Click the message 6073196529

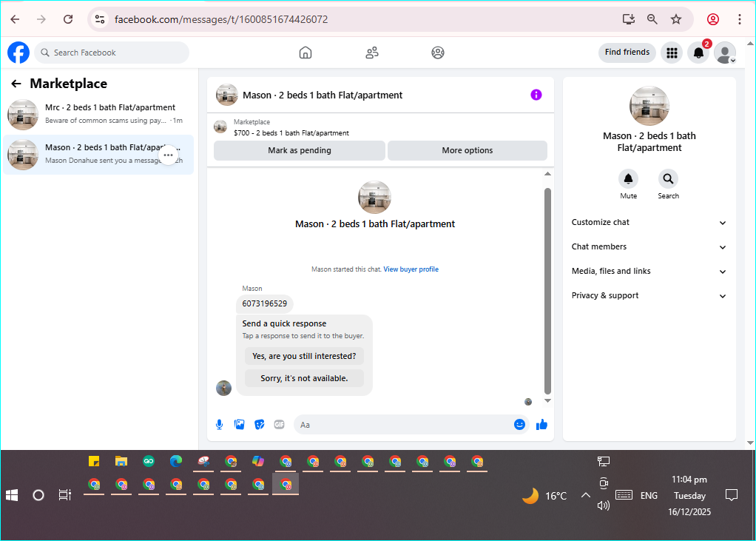265,303
